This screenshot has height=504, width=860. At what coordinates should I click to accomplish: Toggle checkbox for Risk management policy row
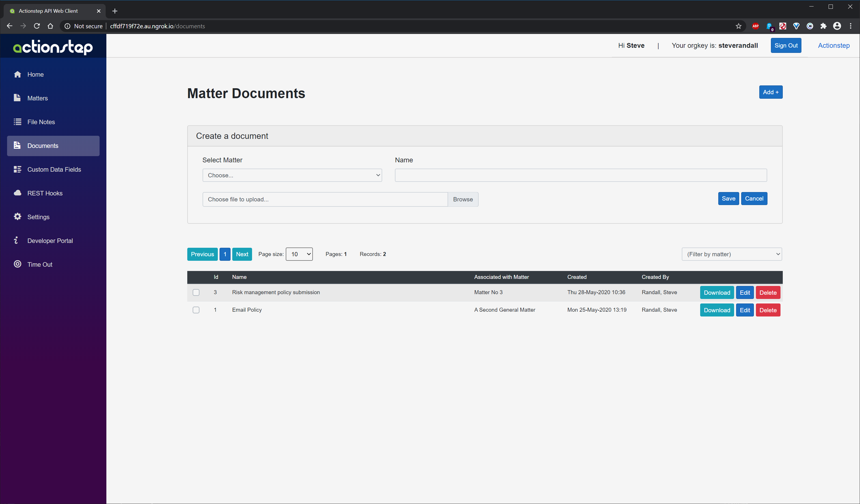[196, 292]
